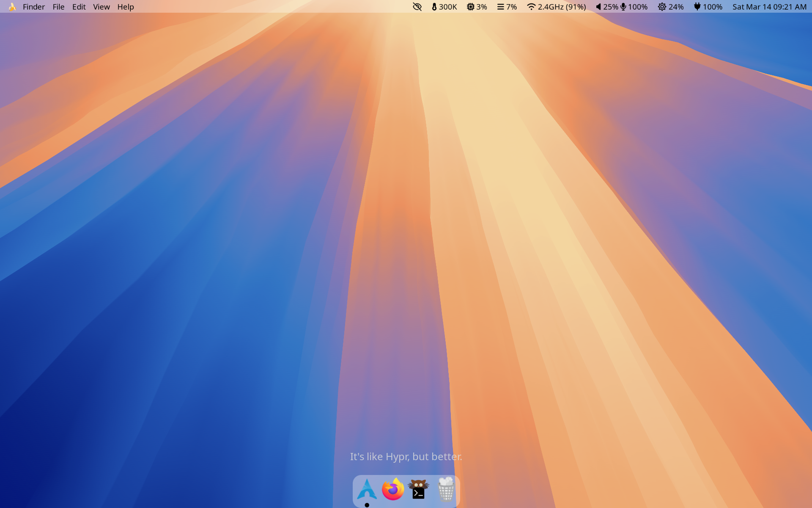This screenshot has width=812, height=508.
Task: Open the calendar from the date and time
Action: coord(769,7)
